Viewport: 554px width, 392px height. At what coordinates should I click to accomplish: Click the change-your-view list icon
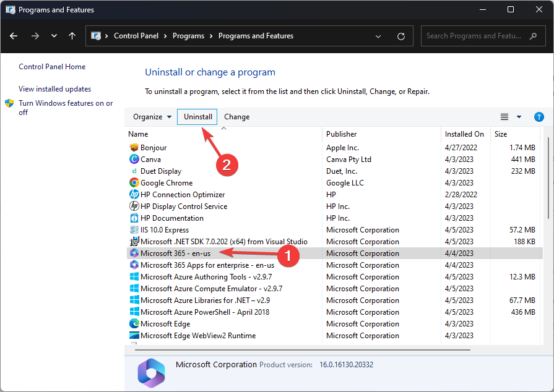click(x=503, y=117)
